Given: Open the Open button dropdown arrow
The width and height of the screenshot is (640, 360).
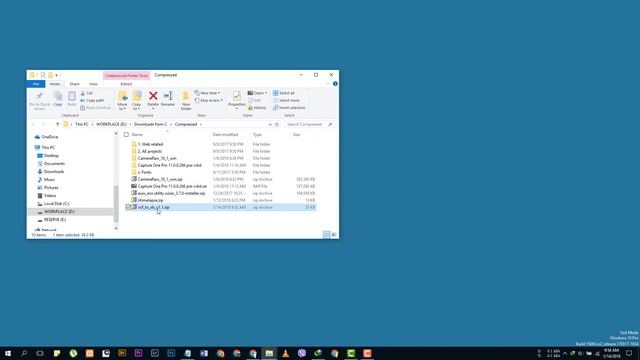Looking at the screenshot, I should click(267, 93).
